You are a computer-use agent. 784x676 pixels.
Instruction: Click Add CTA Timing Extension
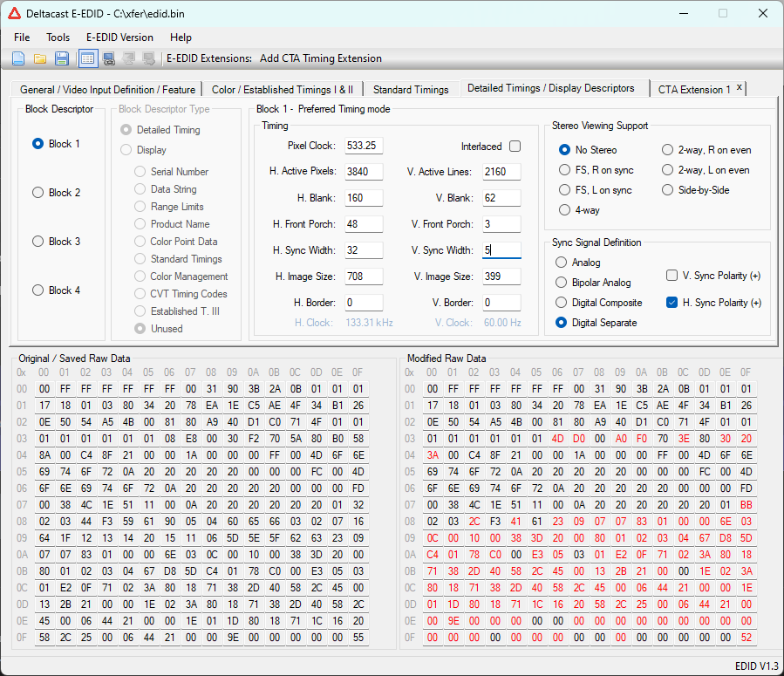click(x=320, y=58)
